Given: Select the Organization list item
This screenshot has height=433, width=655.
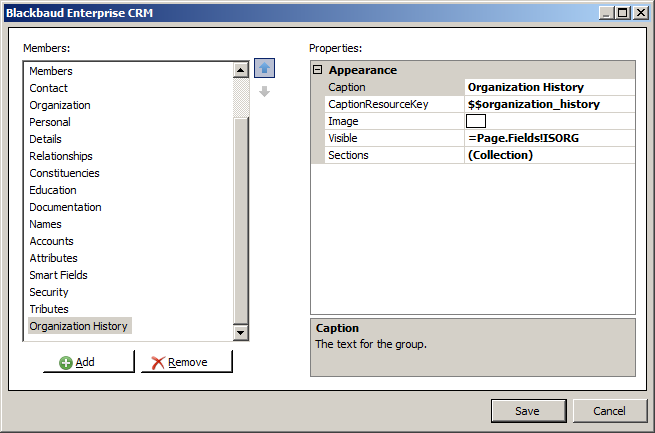Looking at the screenshot, I should click(x=60, y=105).
